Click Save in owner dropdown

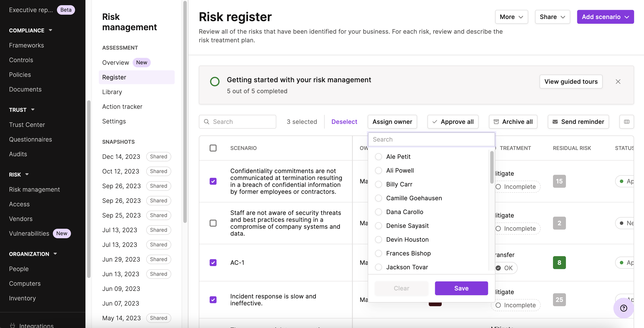click(461, 288)
